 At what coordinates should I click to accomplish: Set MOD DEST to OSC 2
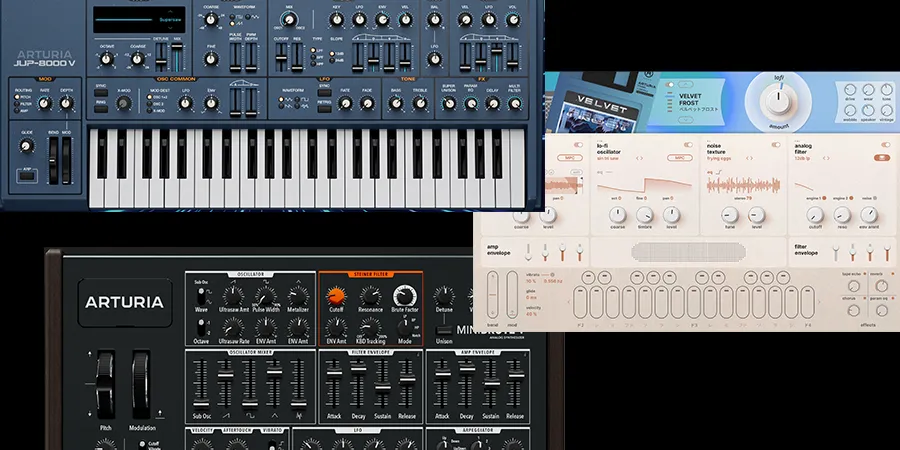pyautogui.click(x=149, y=104)
